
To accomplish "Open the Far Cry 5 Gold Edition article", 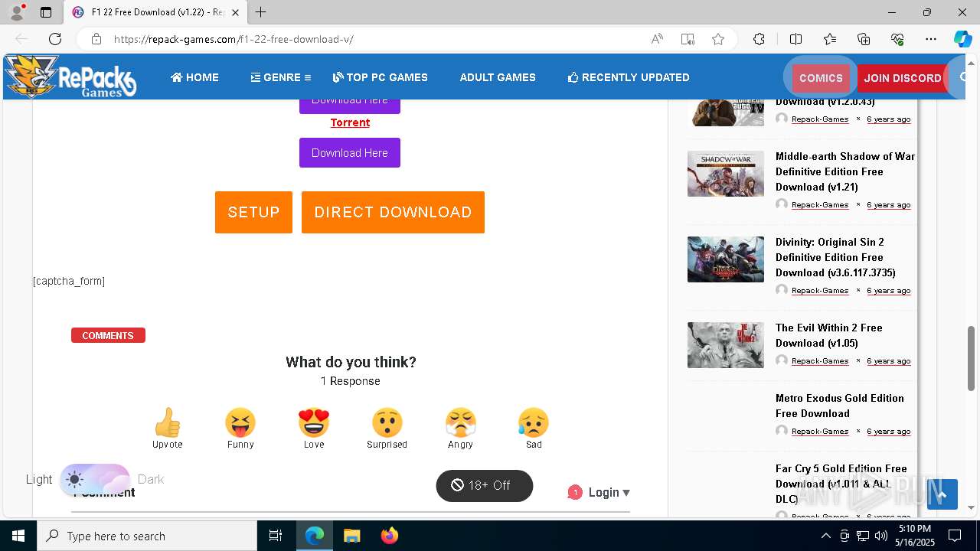I will (x=841, y=483).
